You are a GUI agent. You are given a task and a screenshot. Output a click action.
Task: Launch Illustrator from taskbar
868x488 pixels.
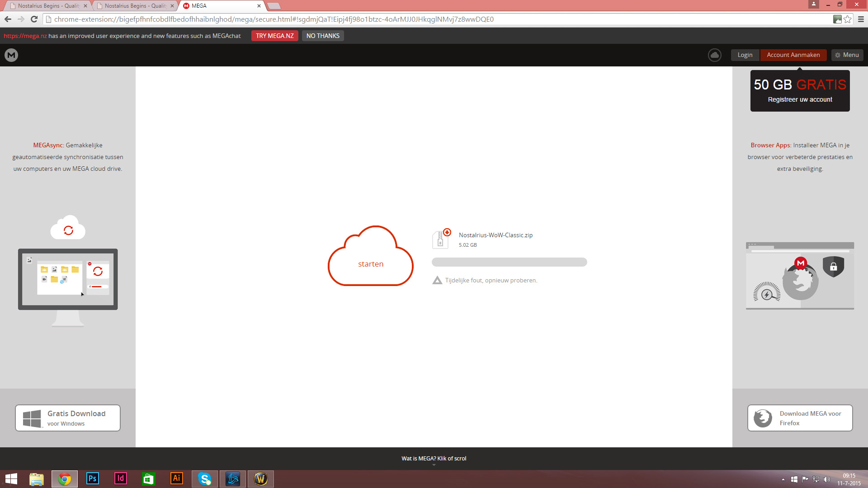pyautogui.click(x=177, y=479)
